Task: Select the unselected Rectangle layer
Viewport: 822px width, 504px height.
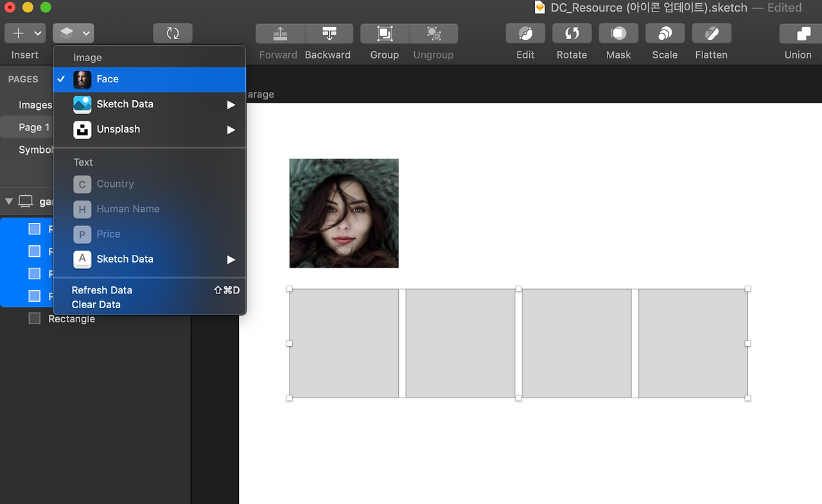Action: tap(71, 319)
